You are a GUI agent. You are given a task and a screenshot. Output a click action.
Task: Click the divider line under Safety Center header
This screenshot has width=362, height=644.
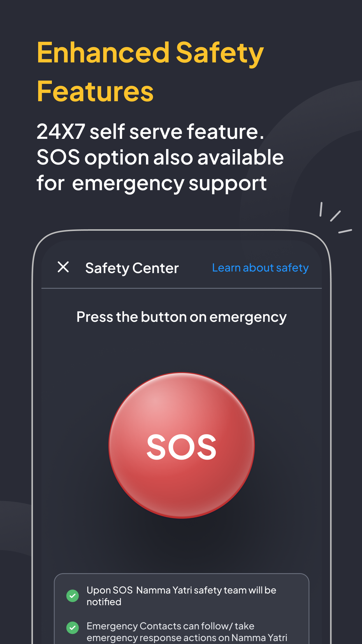[x=182, y=288]
